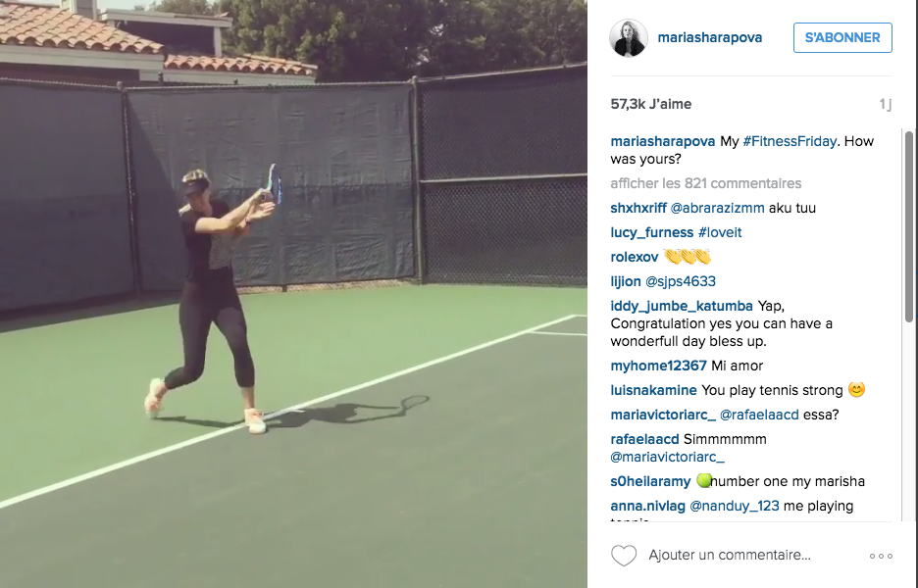Click S'ABONNER to follow the account
This screenshot has width=918, height=588.
(x=842, y=37)
